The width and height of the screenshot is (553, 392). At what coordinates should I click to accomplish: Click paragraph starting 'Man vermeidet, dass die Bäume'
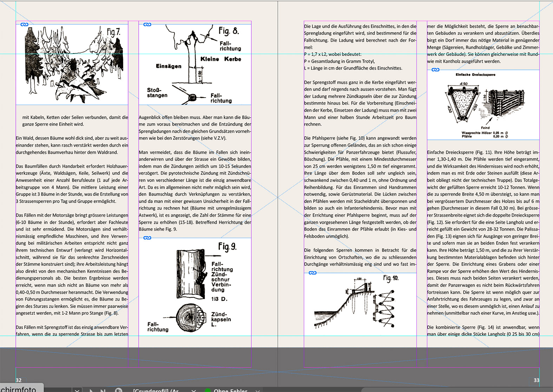[195, 191]
